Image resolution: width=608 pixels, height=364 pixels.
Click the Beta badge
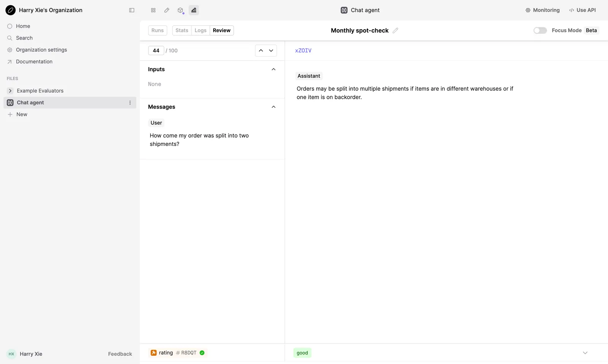pos(591,30)
